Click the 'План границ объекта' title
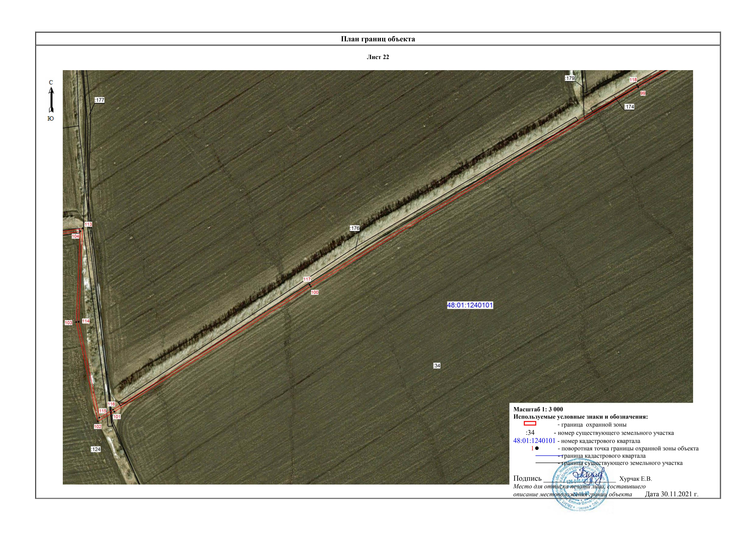 [378, 39]
